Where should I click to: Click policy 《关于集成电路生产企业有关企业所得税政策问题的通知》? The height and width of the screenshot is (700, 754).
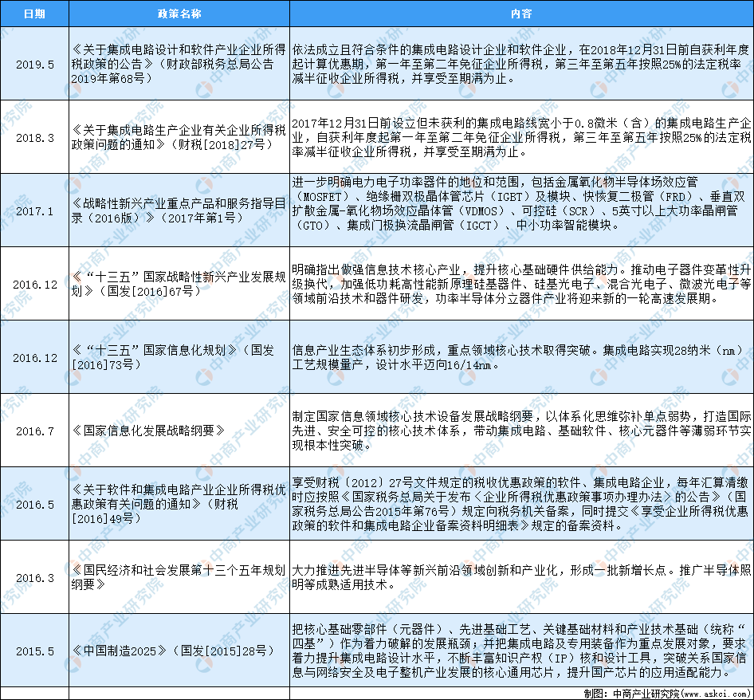click(179, 137)
